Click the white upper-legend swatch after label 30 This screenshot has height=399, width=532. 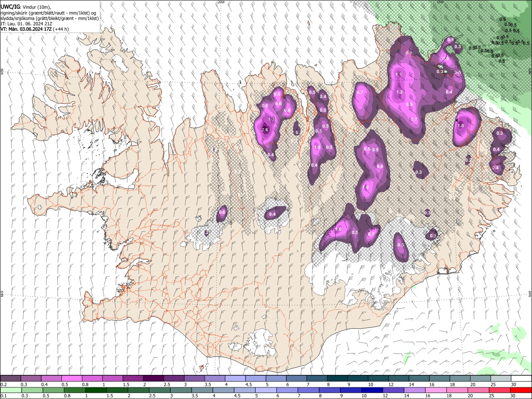click(522, 379)
